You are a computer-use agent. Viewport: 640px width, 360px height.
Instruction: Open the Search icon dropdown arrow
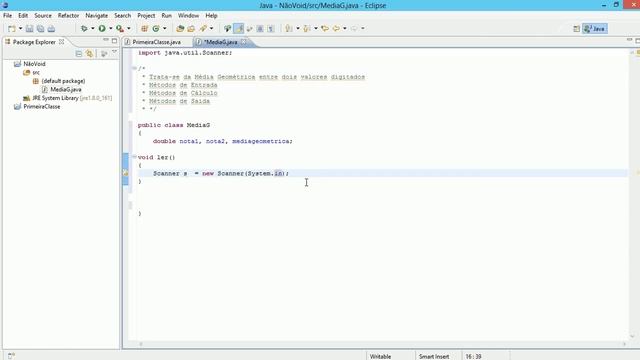(211, 29)
